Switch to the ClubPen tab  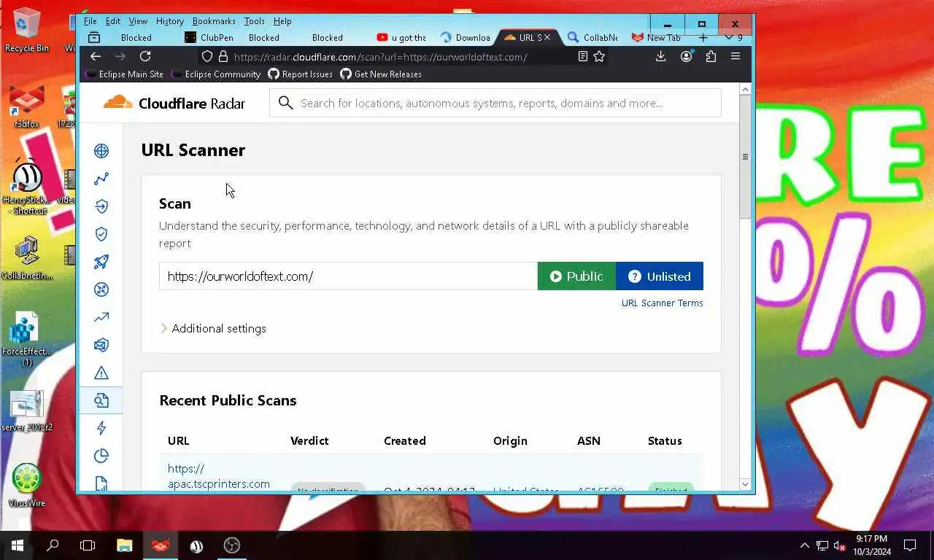tap(209, 37)
